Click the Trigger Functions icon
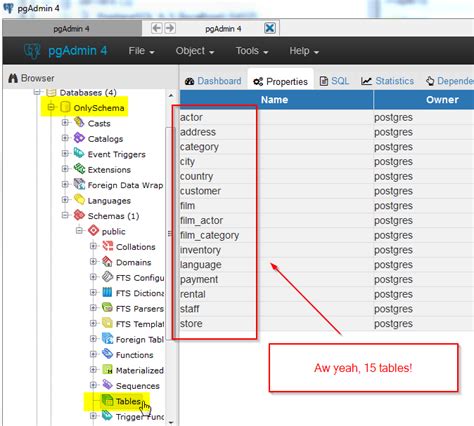This screenshot has height=426, width=474. [x=107, y=416]
